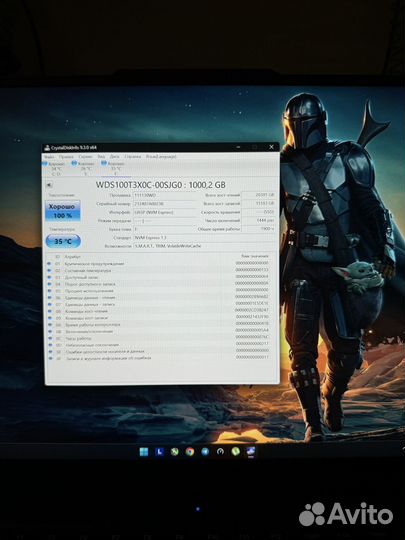Click status icon of attribute 0C power-on hours
405x540 pixels.
(50, 339)
